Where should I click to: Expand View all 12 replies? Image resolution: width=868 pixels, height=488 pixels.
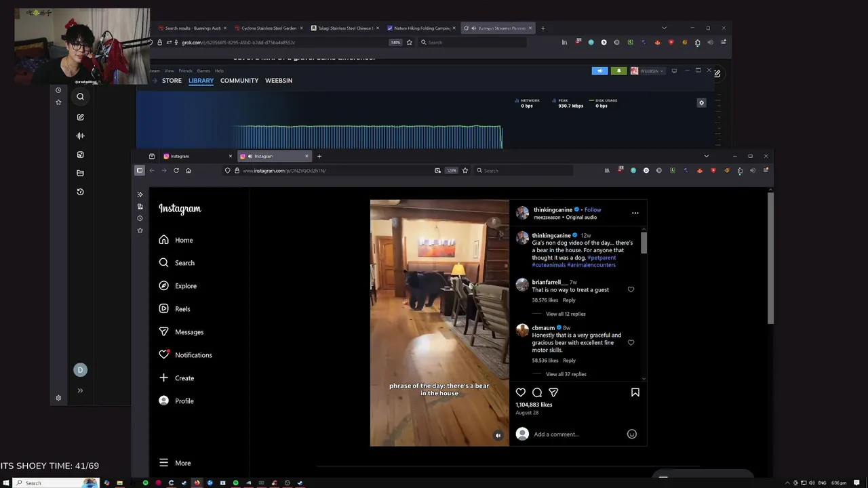coord(566,314)
